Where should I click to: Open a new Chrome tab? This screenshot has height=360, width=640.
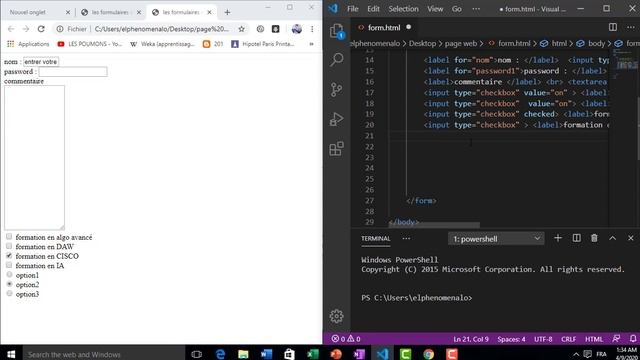227,13
